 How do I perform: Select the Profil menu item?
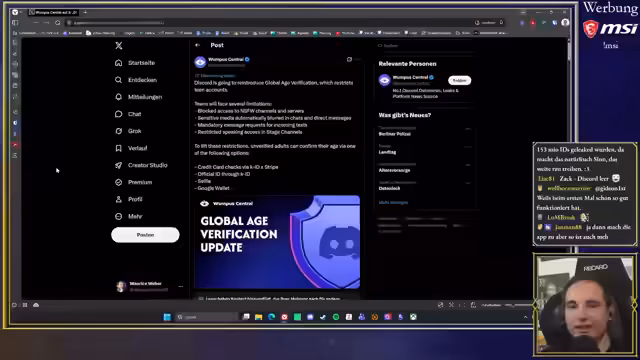coord(129,199)
